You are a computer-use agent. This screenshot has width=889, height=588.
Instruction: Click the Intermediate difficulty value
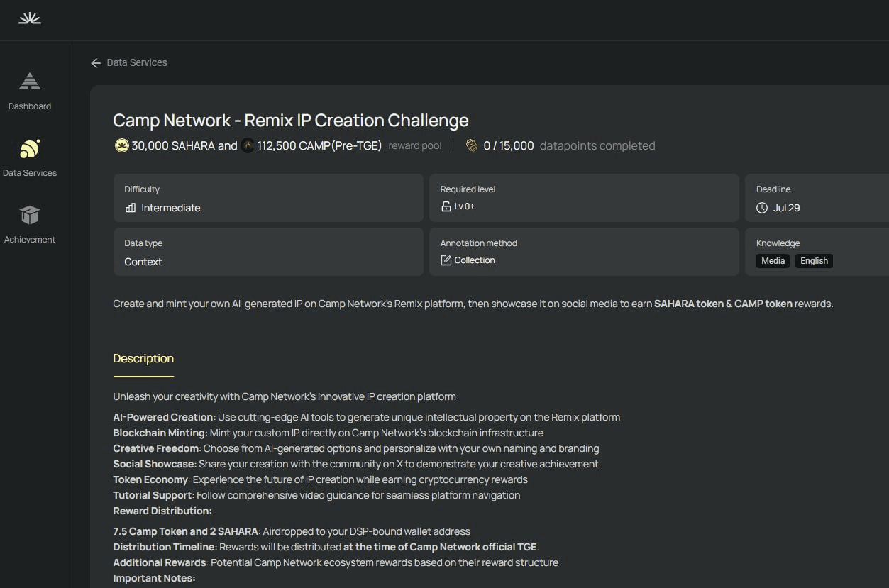coord(171,208)
